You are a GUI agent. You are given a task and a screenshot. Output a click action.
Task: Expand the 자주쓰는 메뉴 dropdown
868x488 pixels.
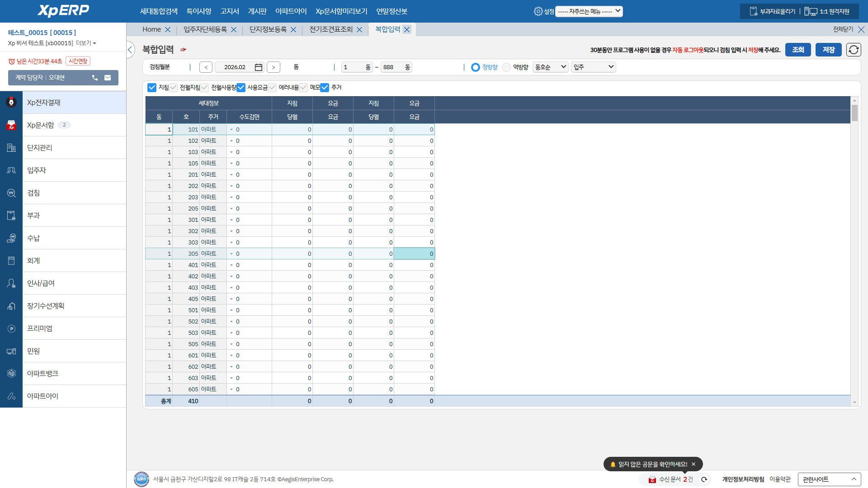click(589, 11)
